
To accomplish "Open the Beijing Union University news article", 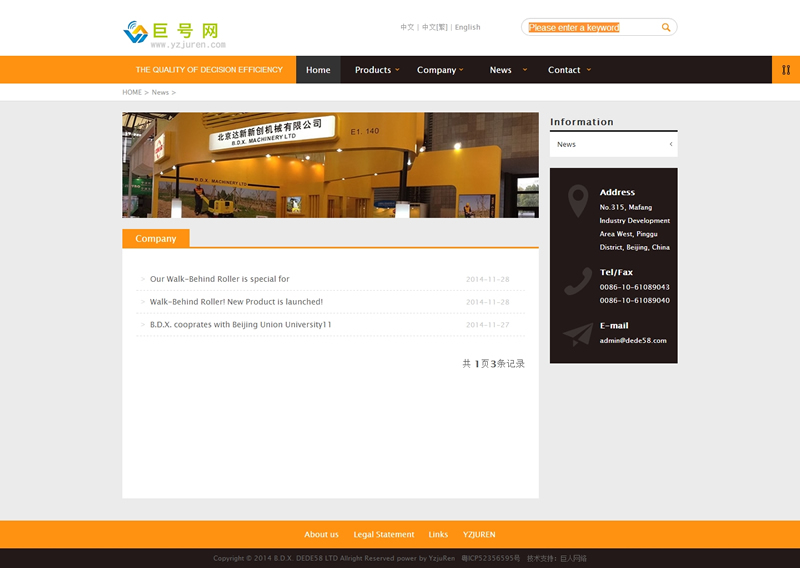I will pyautogui.click(x=240, y=325).
